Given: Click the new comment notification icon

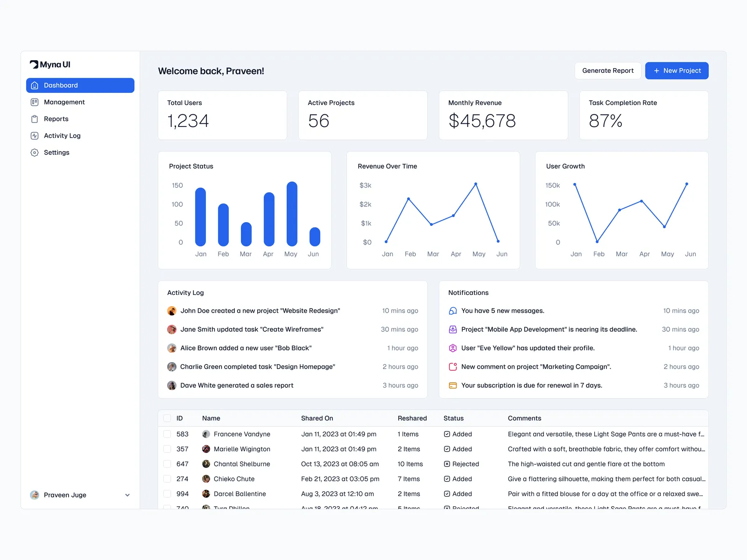Looking at the screenshot, I should (452, 367).
